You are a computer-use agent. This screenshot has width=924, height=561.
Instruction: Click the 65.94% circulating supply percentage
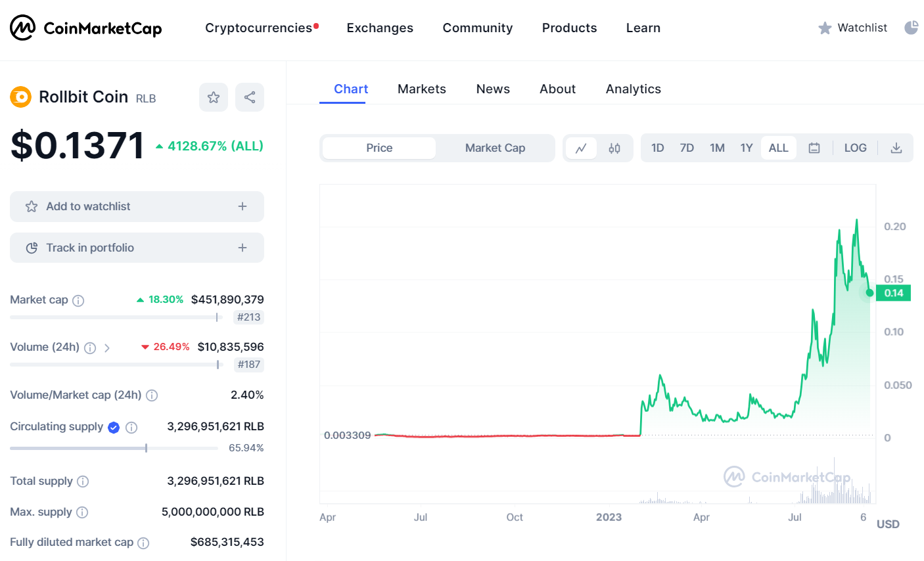pos(246,448)
